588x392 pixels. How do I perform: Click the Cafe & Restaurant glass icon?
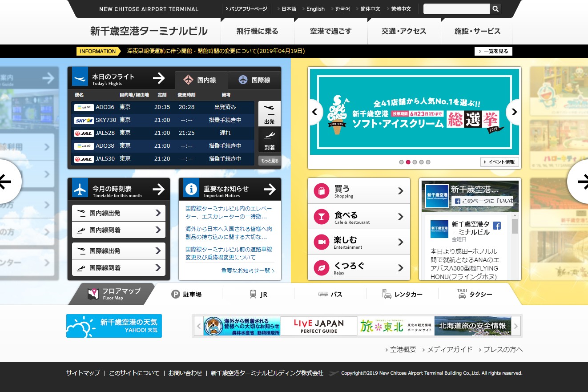(x=321, y=217)
